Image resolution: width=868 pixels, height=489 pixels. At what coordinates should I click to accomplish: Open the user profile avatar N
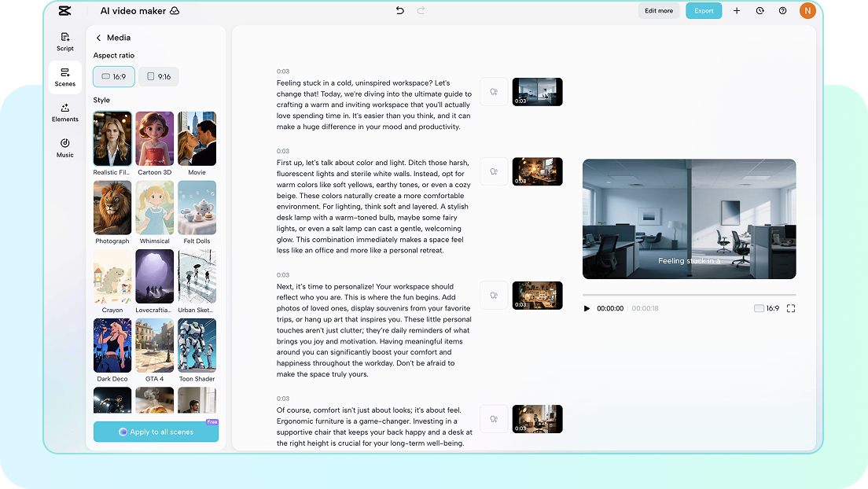807,11
